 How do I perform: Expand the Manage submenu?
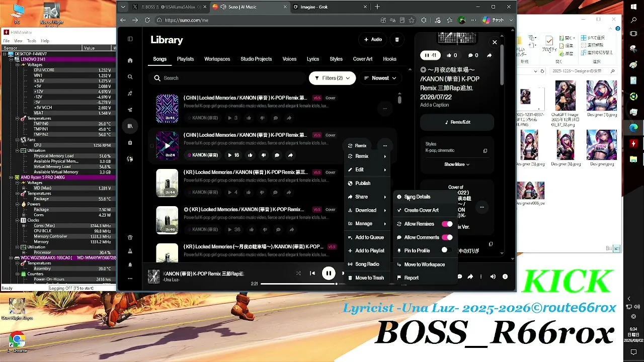click(367, 224)
